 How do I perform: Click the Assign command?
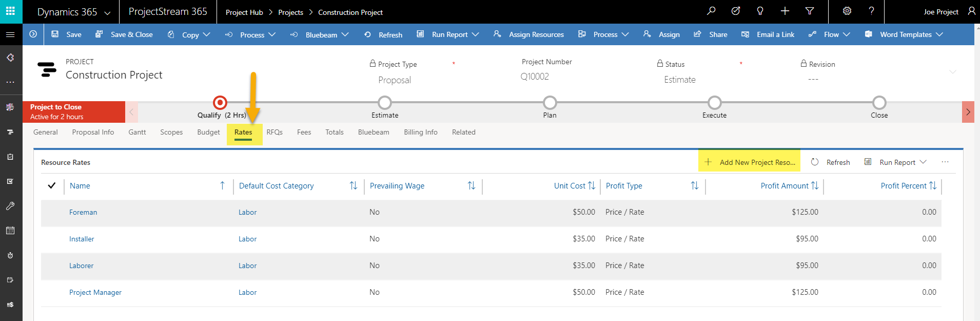click(661, 34)
